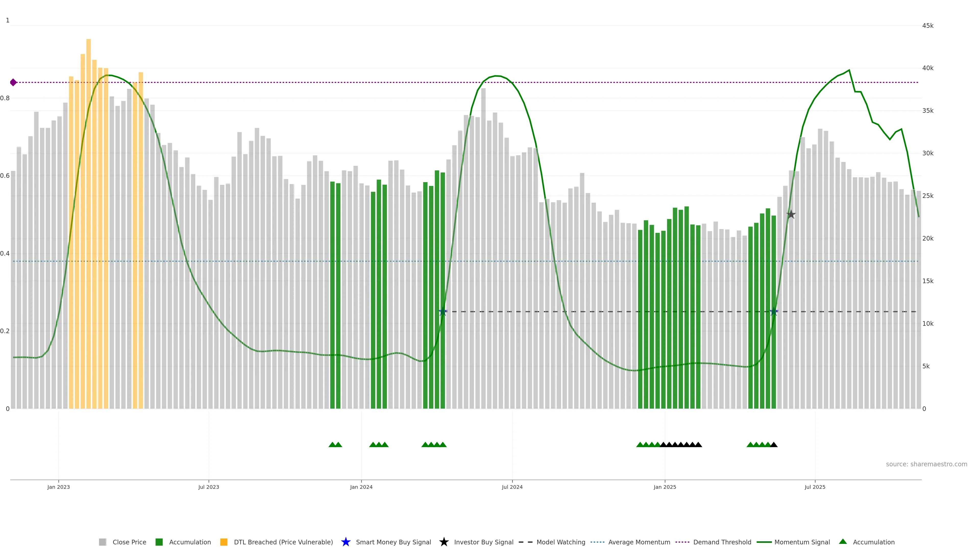Click the orange DTL Breached legend square
This screenshot has width=980, height=551.
[x=224, y=542]
